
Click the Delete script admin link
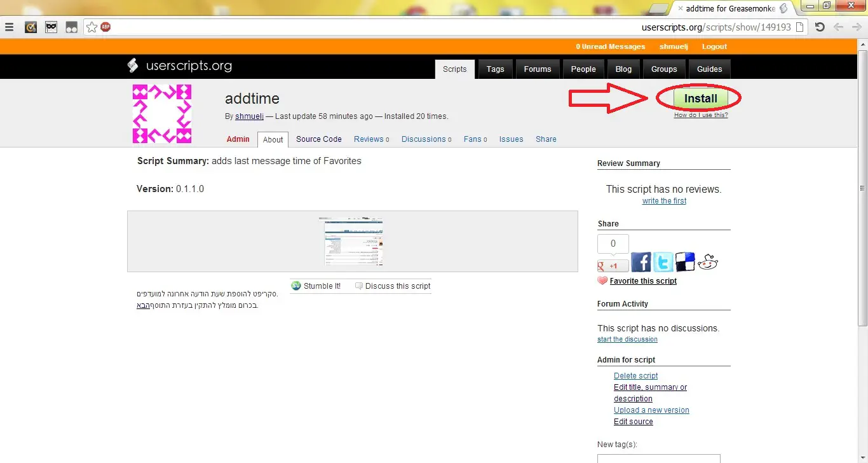[x=635, y=376]
